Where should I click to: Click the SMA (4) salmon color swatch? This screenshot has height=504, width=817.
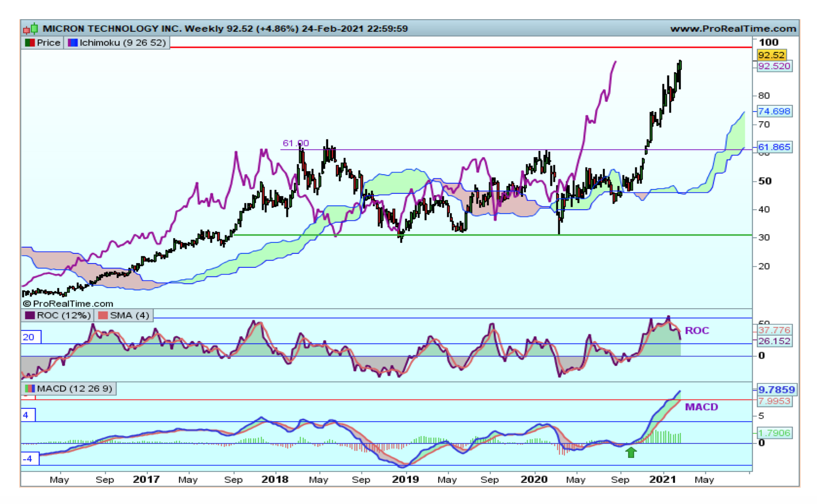point(103,315)
